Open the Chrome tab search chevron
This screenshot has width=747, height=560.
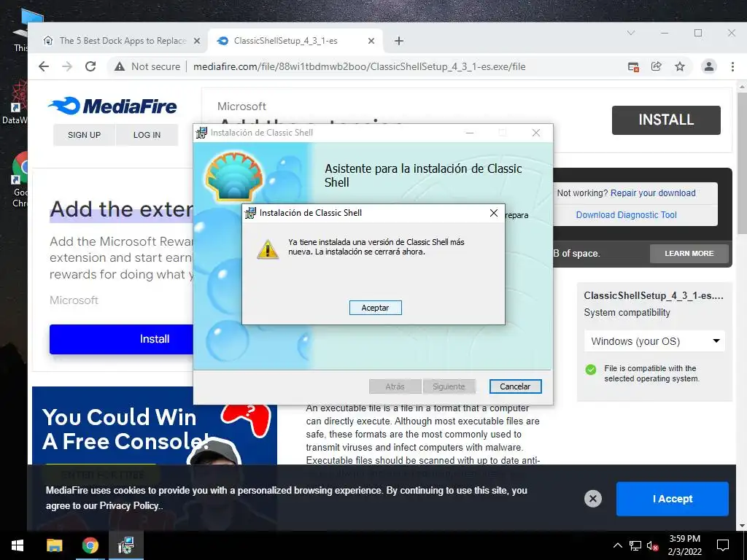(631, 33)
